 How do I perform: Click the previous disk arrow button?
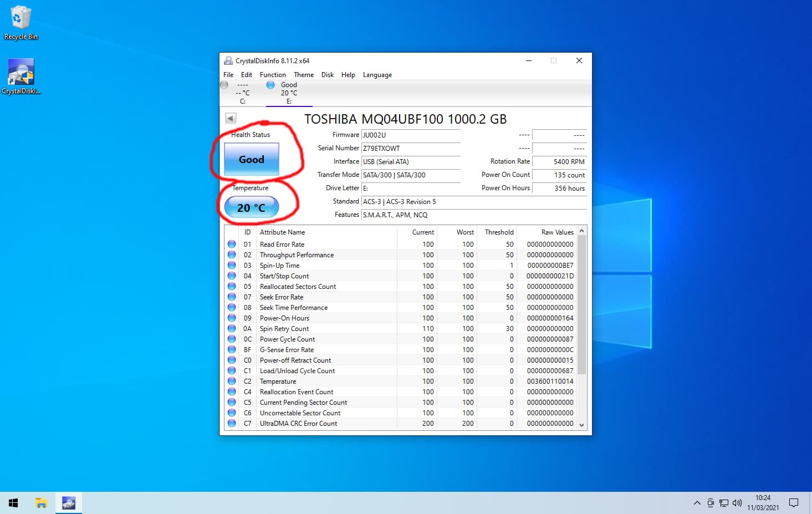[231, 118]
